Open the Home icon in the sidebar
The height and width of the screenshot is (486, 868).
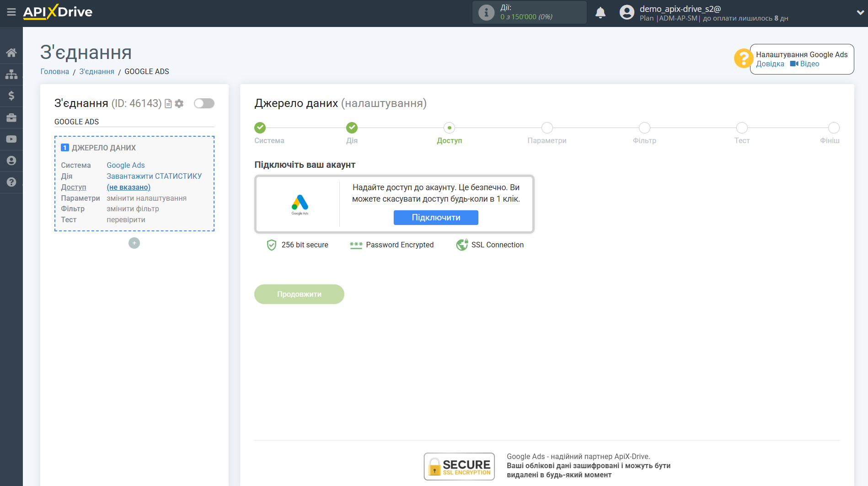click(11, 53)
